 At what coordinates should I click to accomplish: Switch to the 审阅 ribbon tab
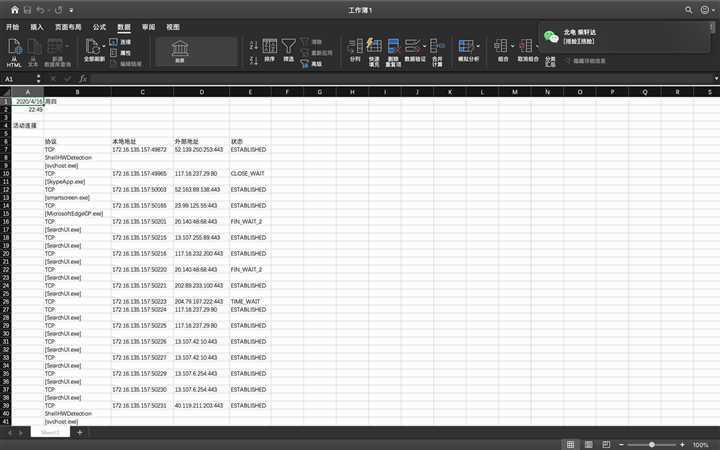click(148, 27)
